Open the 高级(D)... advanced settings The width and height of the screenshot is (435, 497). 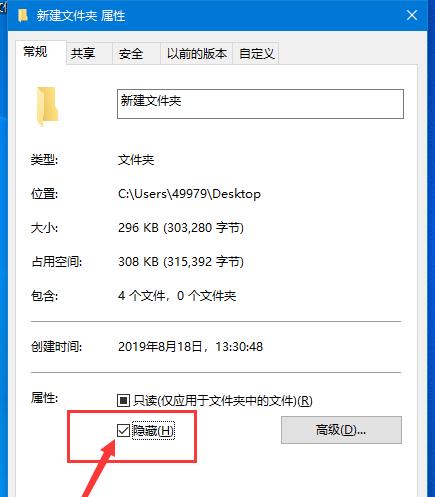click(x=341, y=430)
